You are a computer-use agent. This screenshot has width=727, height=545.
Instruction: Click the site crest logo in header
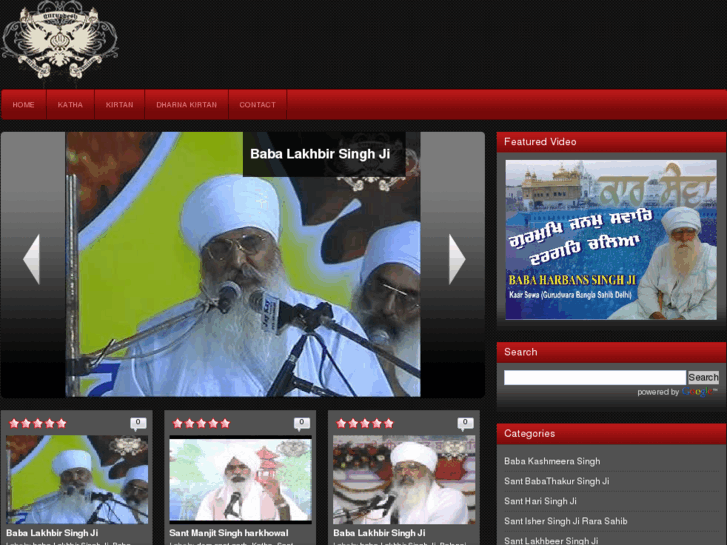pos(59,42)
